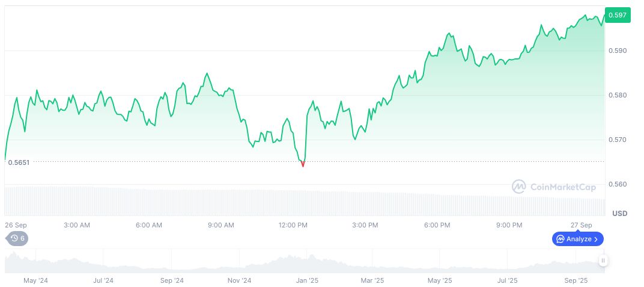Image resolution: width=644 pixels, height=287 pixels.
Task: Click the 26 Sep date axis label
Action: pos(16,225)
